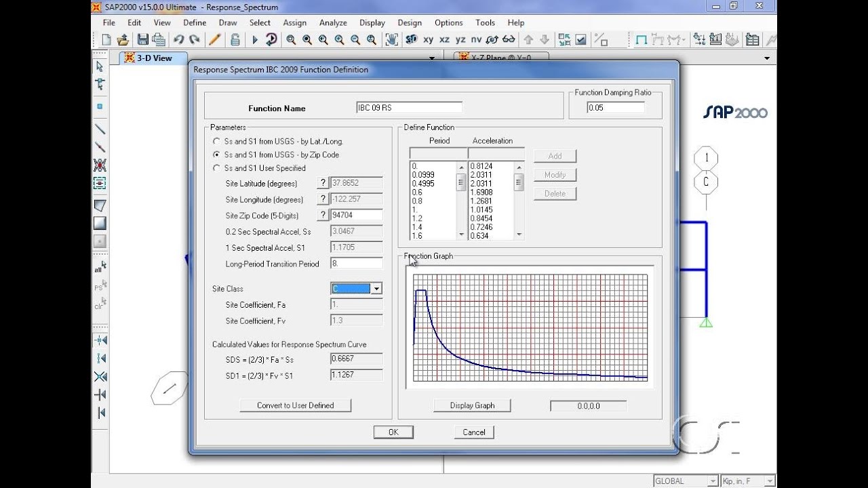Click the Draw Poly Area tool icon
868x488 pixels.
(x=100, y=205)
